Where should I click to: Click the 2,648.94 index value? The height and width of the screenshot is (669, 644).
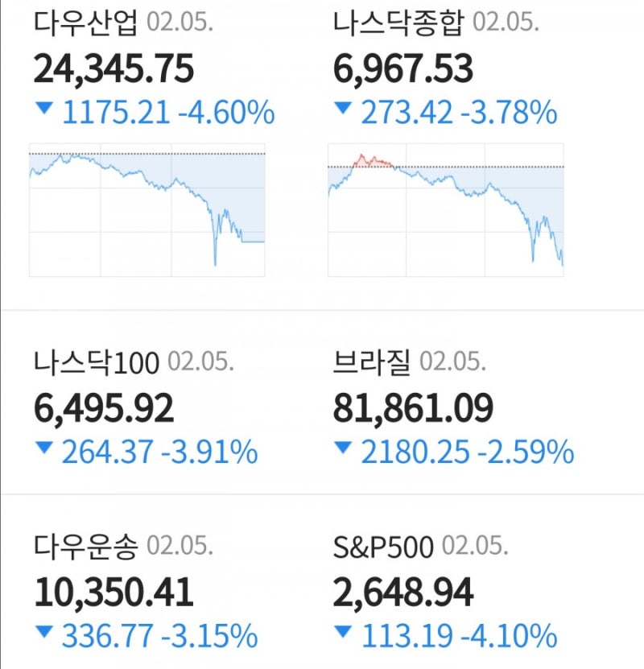click(x=403, y=594)
